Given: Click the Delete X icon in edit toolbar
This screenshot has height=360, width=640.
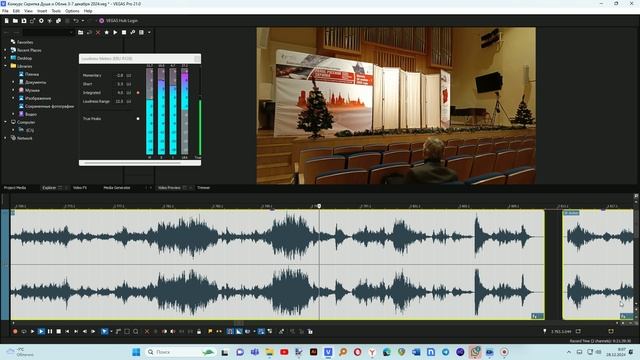Looking at the screenshot, I should (x=147, y=331).
